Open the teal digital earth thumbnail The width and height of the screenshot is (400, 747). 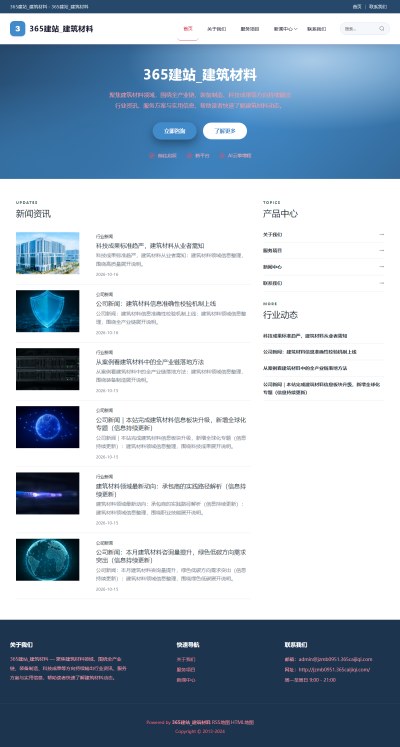pos(48,560)
